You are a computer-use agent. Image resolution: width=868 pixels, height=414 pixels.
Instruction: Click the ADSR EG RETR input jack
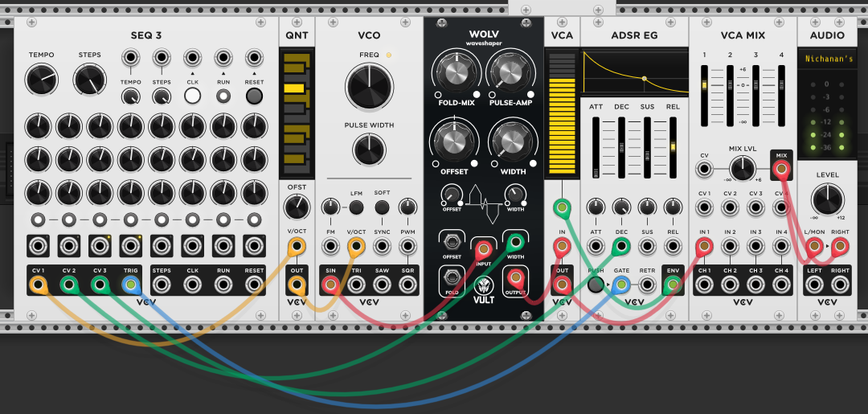[x=647, y=285]
